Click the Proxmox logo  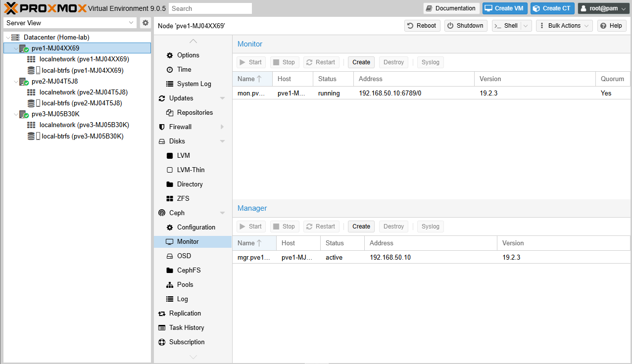45,8
